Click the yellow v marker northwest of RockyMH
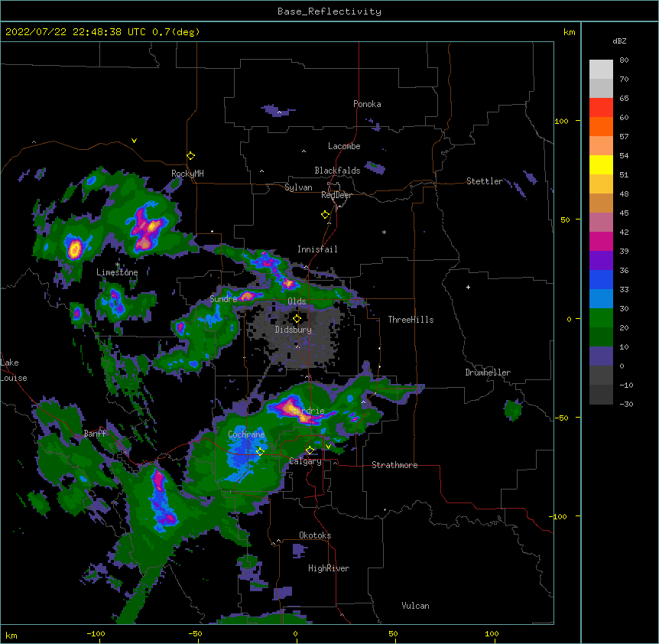Viewport: 659px width, 644px height. (x=134, y=141)
